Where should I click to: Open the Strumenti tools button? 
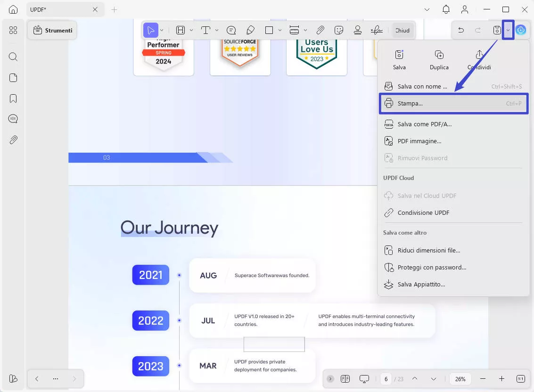(52, 30)
